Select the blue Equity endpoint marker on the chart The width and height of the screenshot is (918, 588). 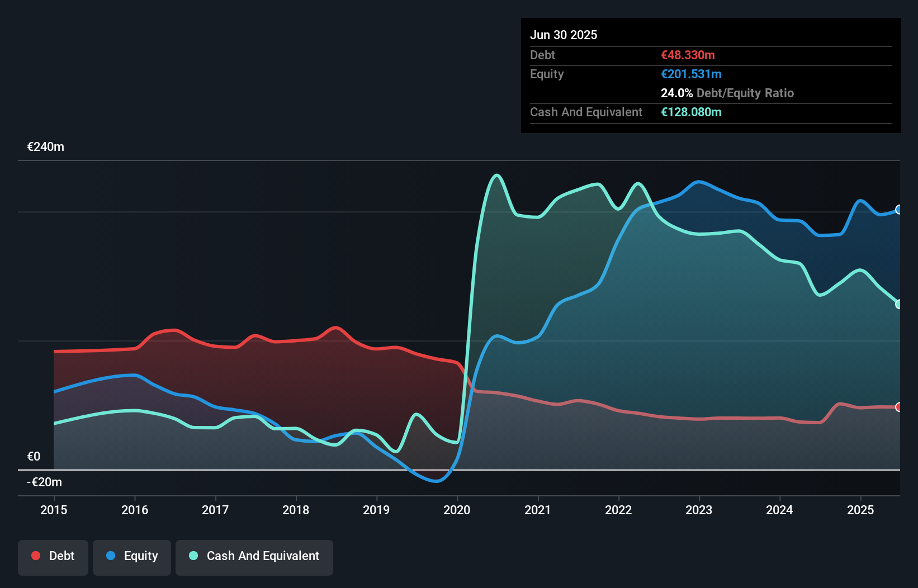click(x=899, y=210)
